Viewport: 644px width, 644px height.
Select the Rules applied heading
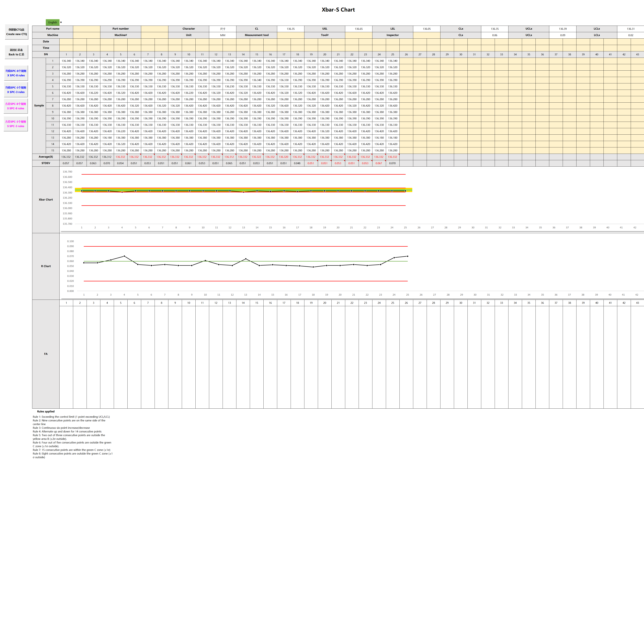point(46,411)
